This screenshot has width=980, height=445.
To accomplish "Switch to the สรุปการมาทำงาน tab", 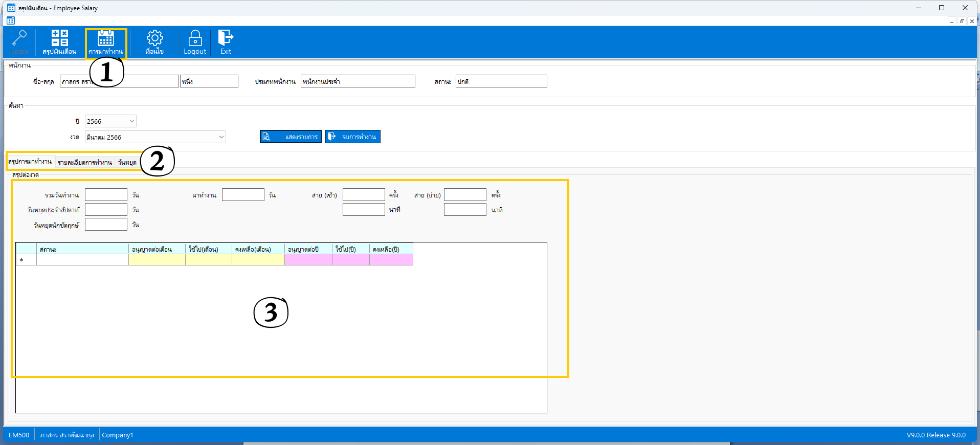I will [30, 162].
